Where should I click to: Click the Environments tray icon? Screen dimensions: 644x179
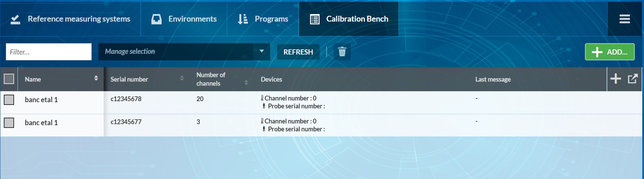tap(157, 19)
